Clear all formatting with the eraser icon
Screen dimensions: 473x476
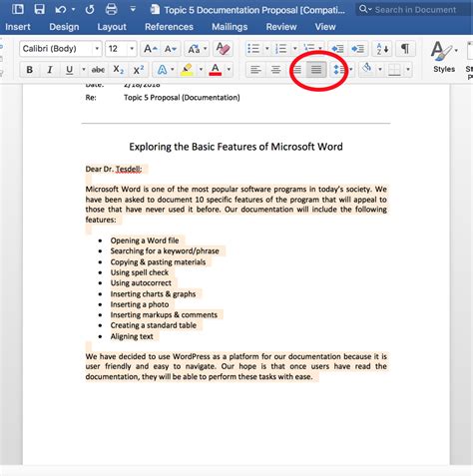coord(223,49)
